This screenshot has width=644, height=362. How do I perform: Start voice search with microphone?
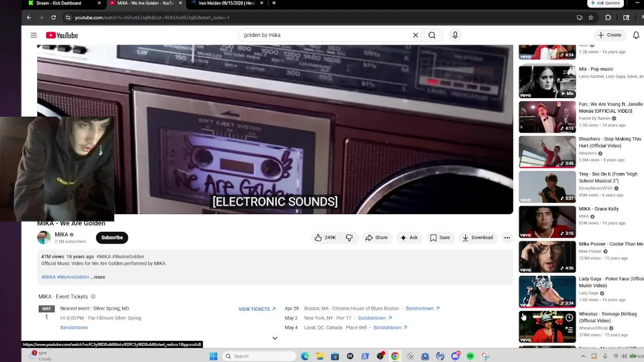[455, 35]
